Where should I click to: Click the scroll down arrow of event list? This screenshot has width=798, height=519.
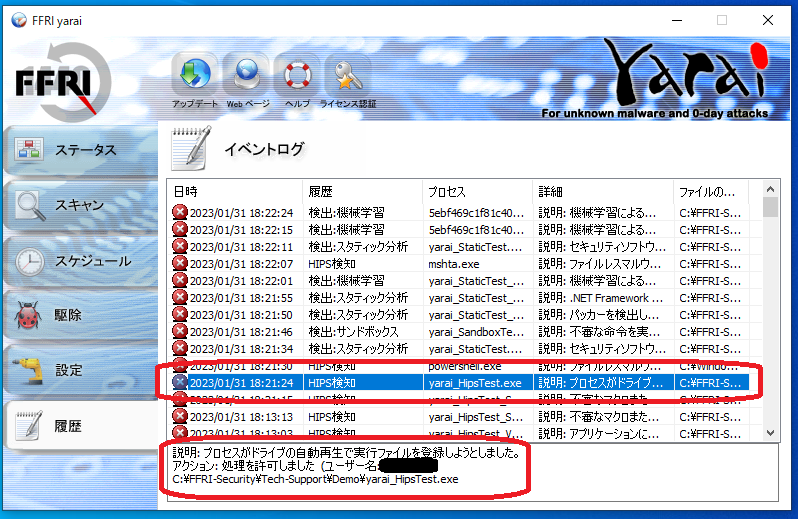[x=771, y=433]
